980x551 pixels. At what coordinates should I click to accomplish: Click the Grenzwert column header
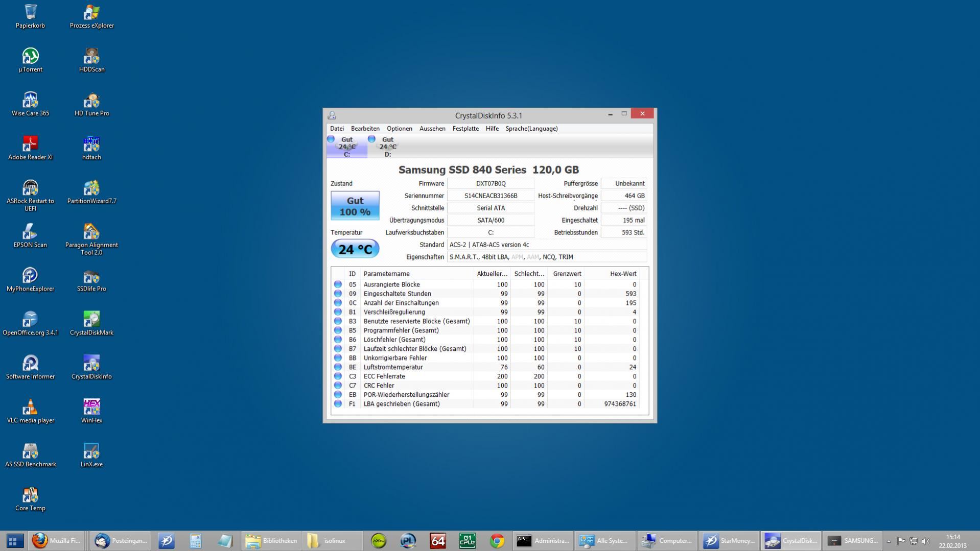click(x=566, y=274)
